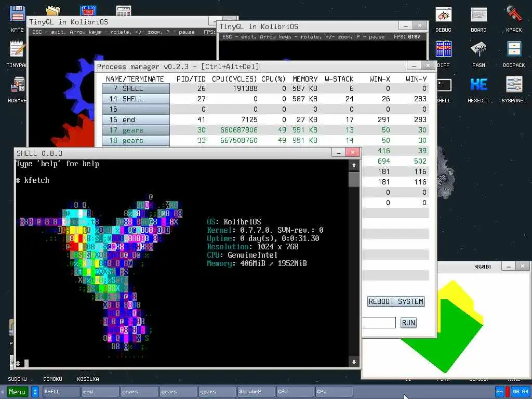
Task: Open the SHELL desktop icon beside HEXEDIT
Action: click(444, 86)
